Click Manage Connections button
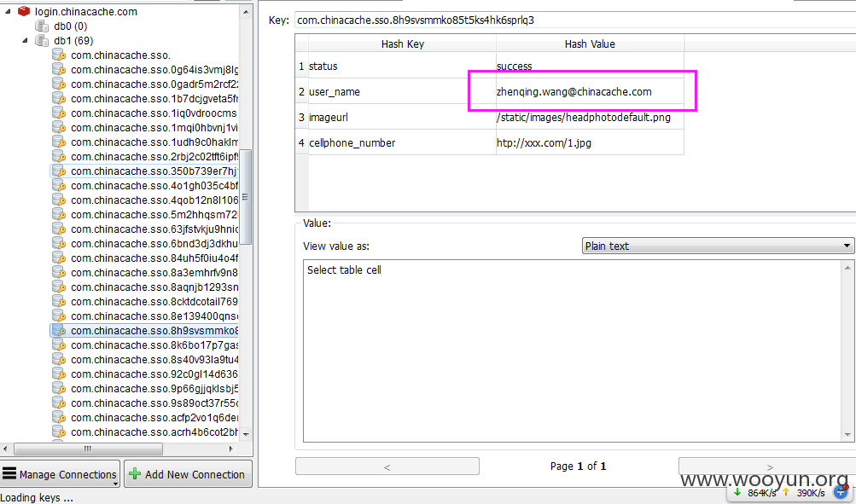 pyautogui.click(x=60, y=474)
